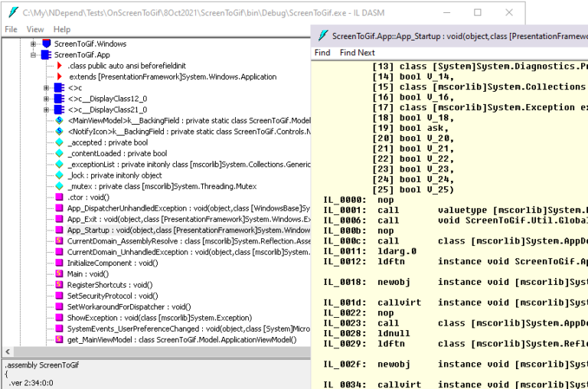The height and width of the screenshot is (389, 588).
Task: Click method icon for CurrentDomain_UnhandledException
Action: [x=59, y=252]
